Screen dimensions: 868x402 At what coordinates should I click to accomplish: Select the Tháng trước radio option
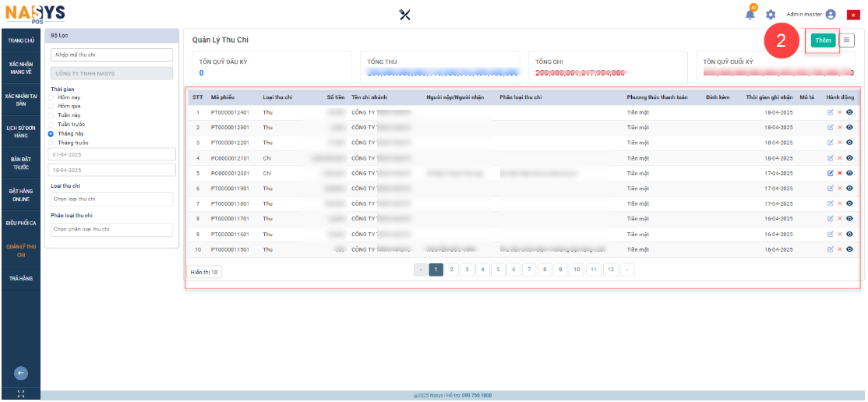pyautogui.click(x=51, y=143)
